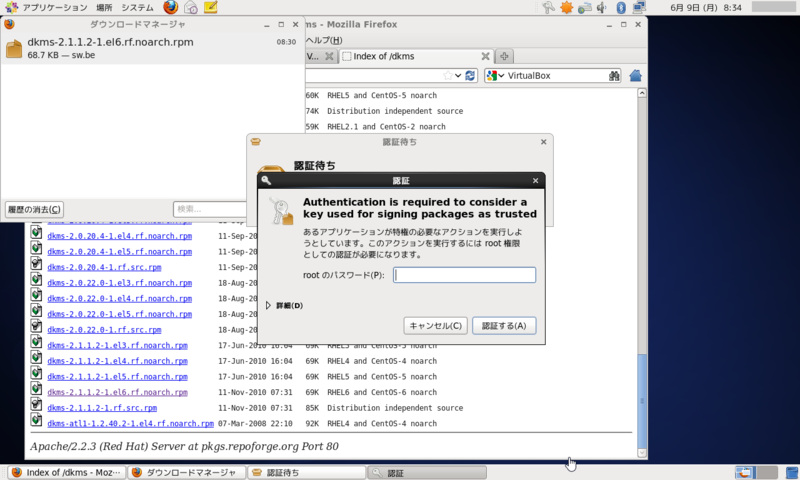Click the package box icon for dkms download

pyautogui.click(x=14, y=48)
